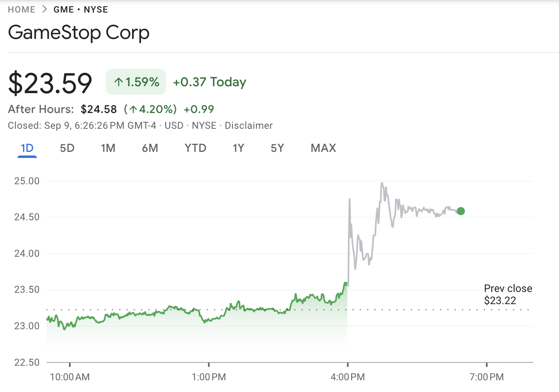The image size is (559, 392).
Task: Display the MAX chart history
Action: tap(323, 148)
